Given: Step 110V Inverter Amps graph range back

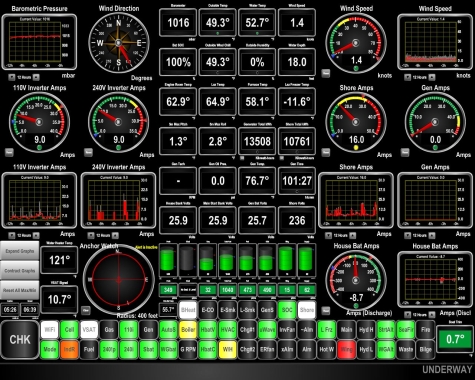Looking at the screenshot, I should 12,235.
